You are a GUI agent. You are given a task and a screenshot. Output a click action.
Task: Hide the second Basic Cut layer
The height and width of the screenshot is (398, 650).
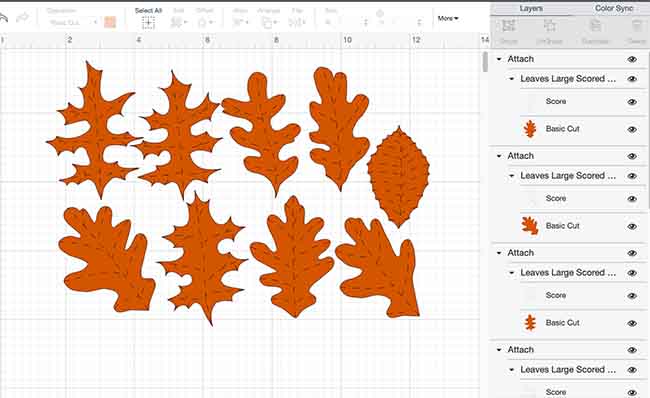tap(632, 226)
